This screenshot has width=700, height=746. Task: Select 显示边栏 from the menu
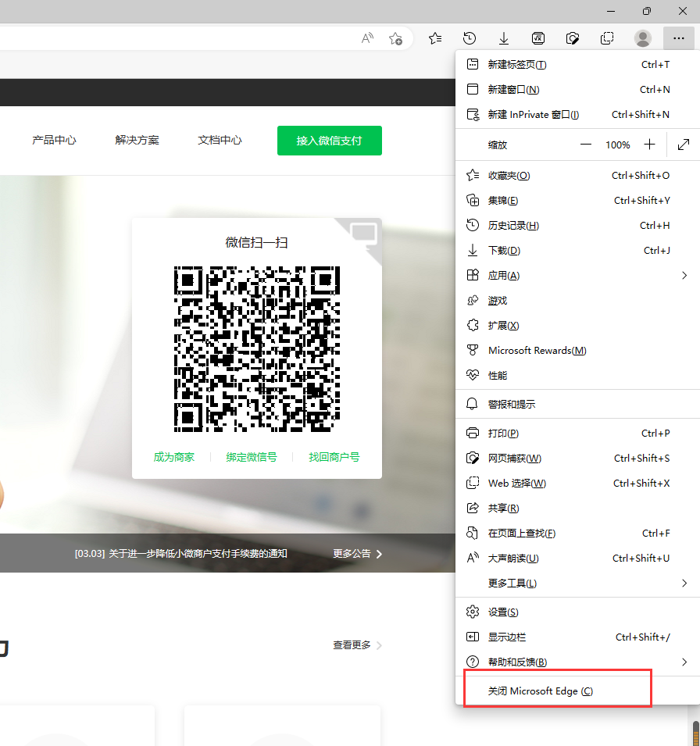pyautogui.click(x=577, y=637)
